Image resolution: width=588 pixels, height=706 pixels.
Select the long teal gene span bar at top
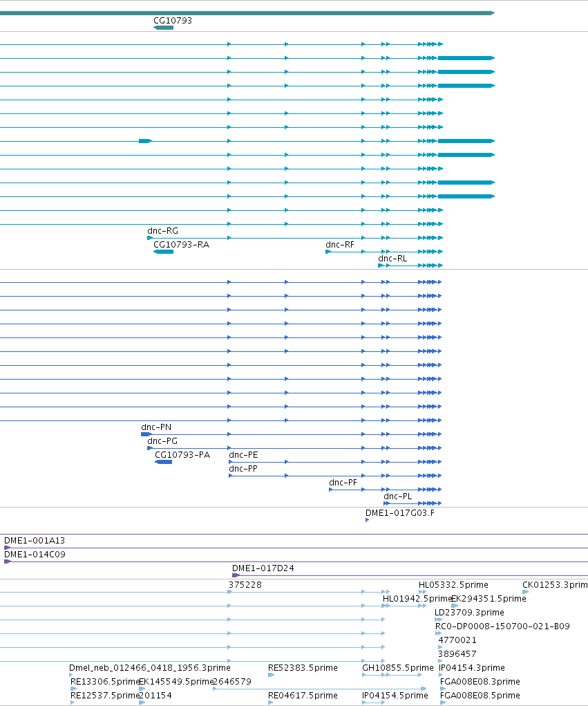click(x=247, y=13)
